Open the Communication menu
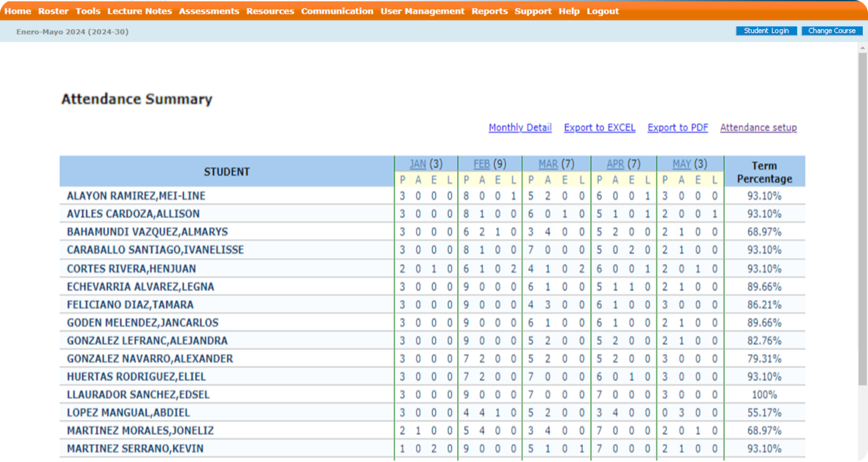Image resolution: width=868 pixels, height=462 pixels. point(337,11)
